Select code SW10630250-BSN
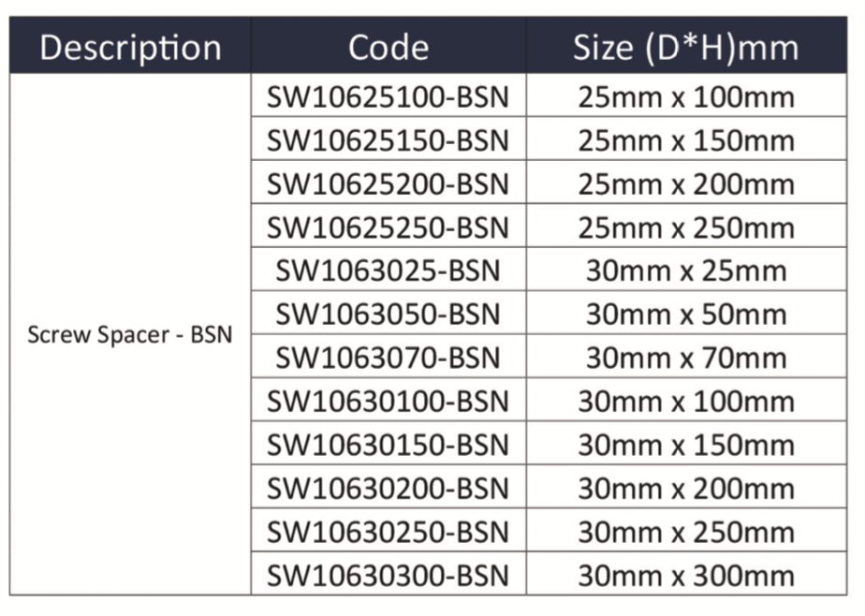This screenshot has width=865, height=616. [389, 532]
